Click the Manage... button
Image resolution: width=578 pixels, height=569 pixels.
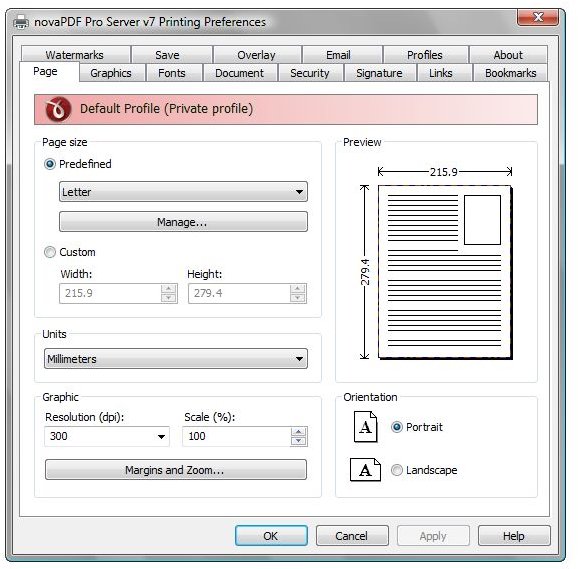(183, 221)
